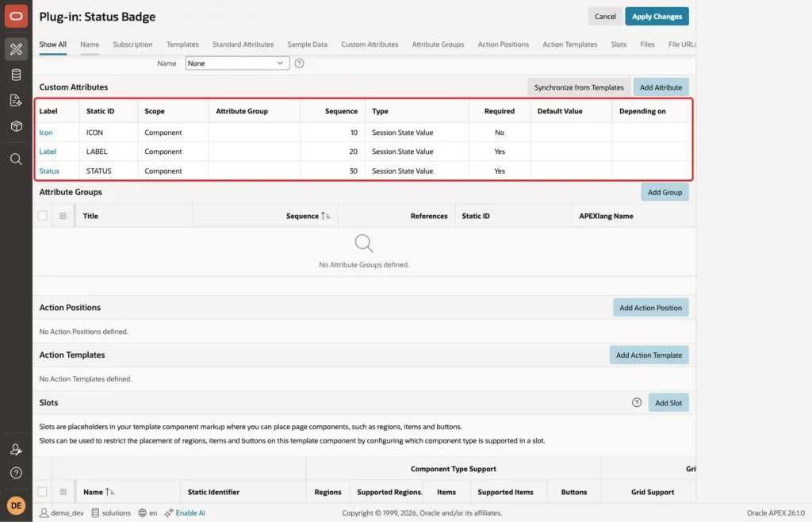Click the Enable AI link

coord(190,512)
